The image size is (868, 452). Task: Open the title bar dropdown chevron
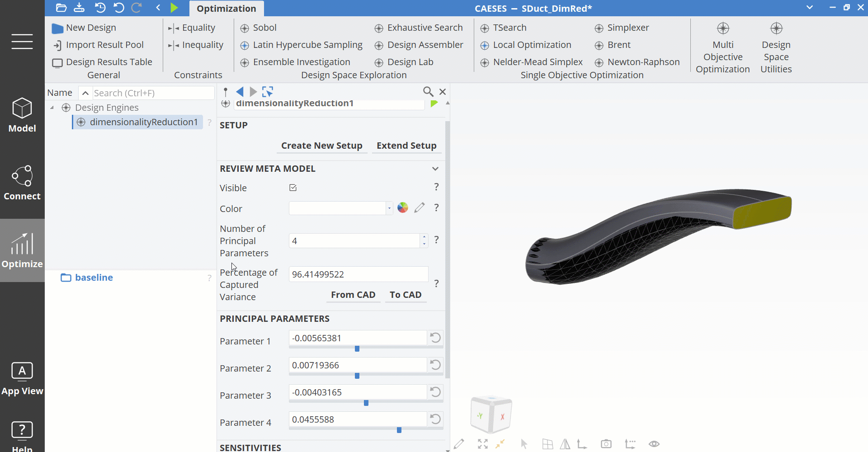pos(810,7)
